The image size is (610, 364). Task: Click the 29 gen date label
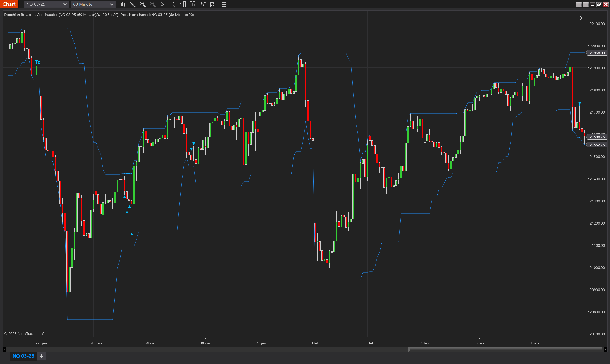tap(151, 343)
